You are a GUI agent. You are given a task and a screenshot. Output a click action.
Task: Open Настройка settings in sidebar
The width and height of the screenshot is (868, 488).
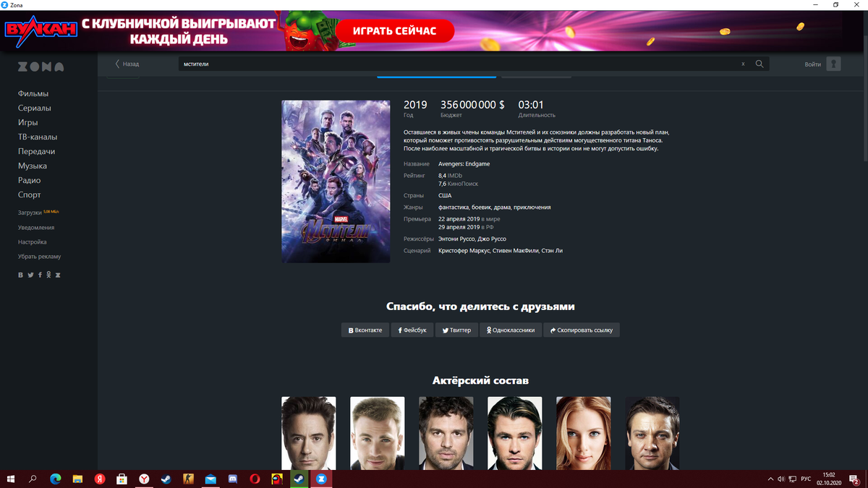click(33, 241)
